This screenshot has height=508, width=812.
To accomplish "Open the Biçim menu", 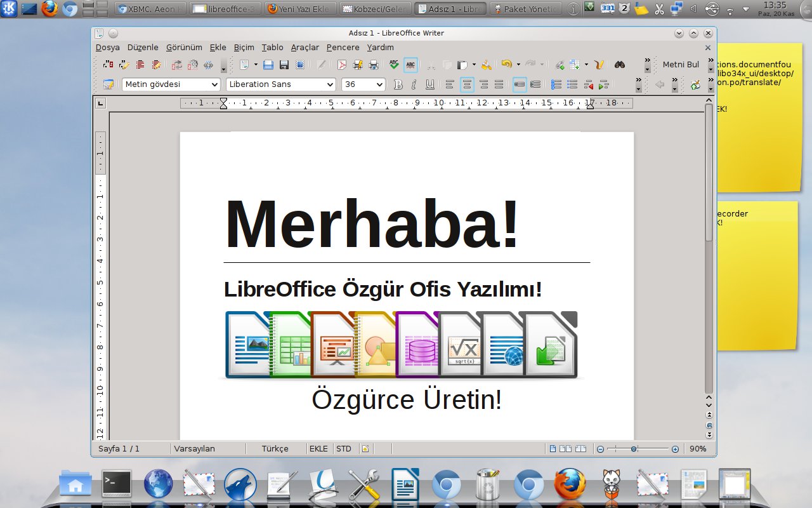I will click(244, 47).
